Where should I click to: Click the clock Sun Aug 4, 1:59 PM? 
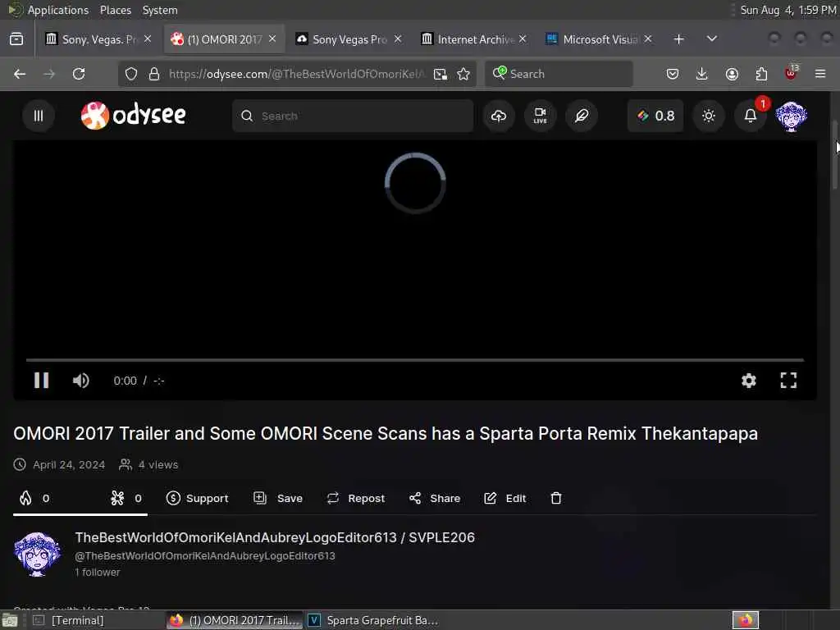pyautogui.click(x=788, y=10)
